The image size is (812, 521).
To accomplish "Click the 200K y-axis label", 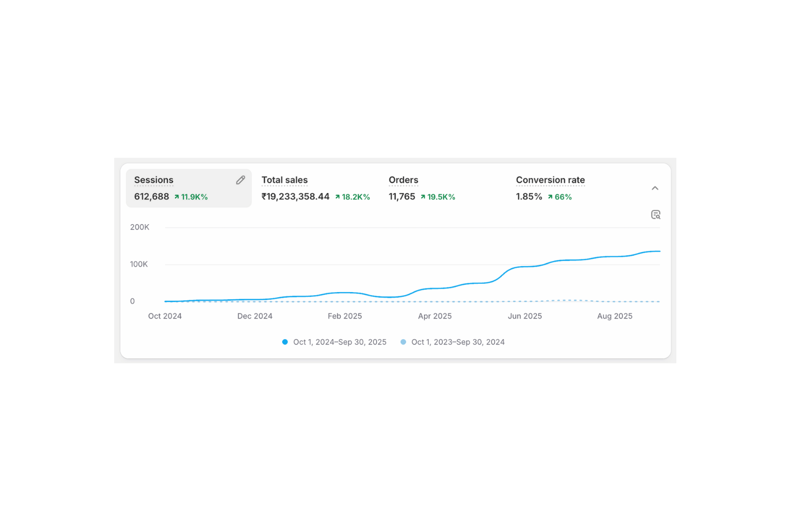I will 139,227.
